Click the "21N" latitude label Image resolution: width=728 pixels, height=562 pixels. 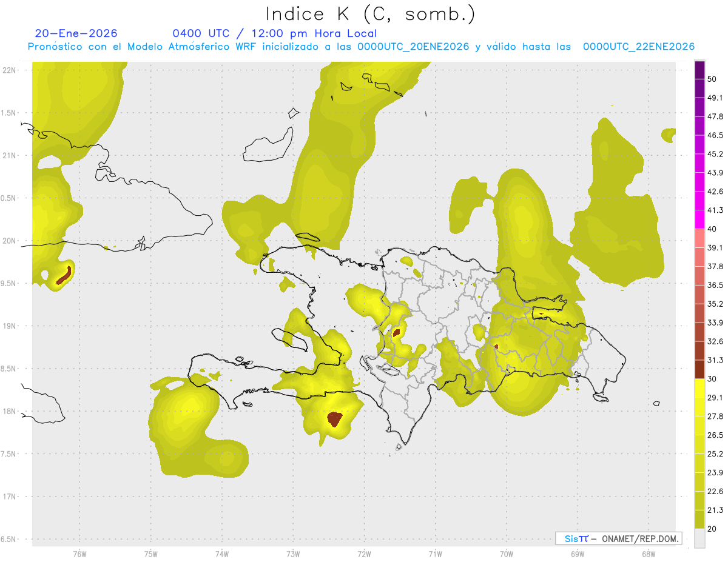click(9, 156)
